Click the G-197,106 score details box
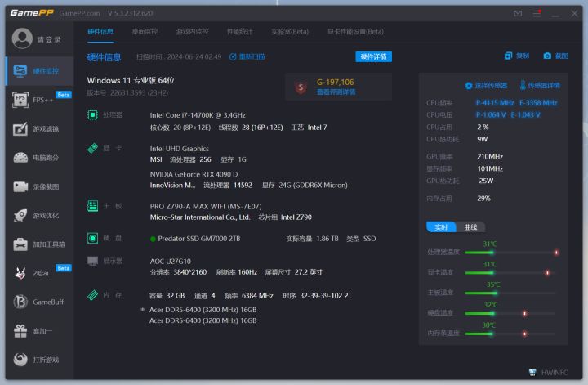 [x=339, y=87]
